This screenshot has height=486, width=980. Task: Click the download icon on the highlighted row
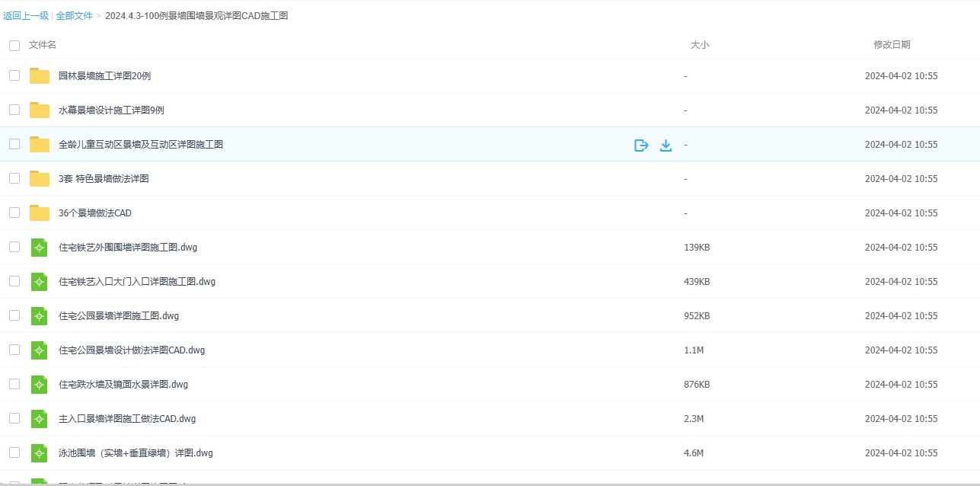point(666,145)
